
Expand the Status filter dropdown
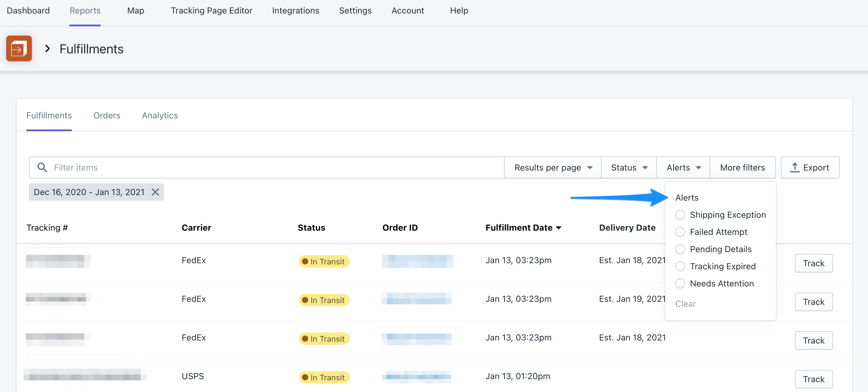(629, 167)
